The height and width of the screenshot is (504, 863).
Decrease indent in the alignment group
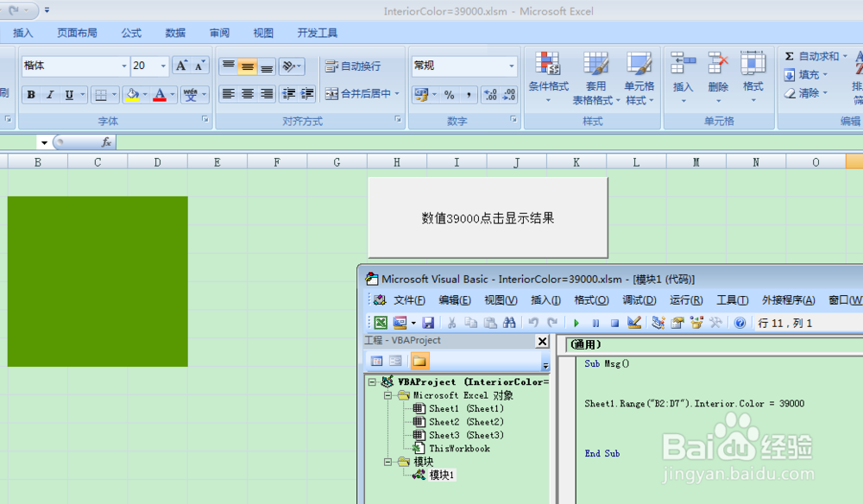(x=288, y=94)
